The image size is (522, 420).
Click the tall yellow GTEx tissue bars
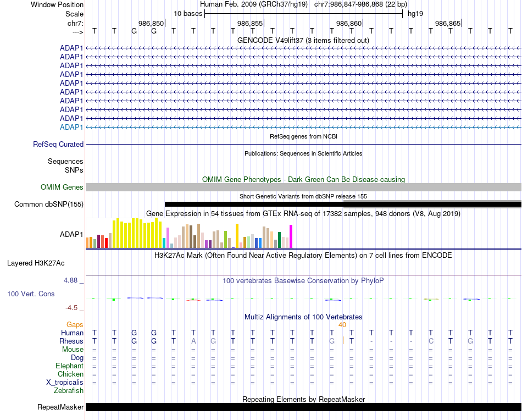pos(137,233)
